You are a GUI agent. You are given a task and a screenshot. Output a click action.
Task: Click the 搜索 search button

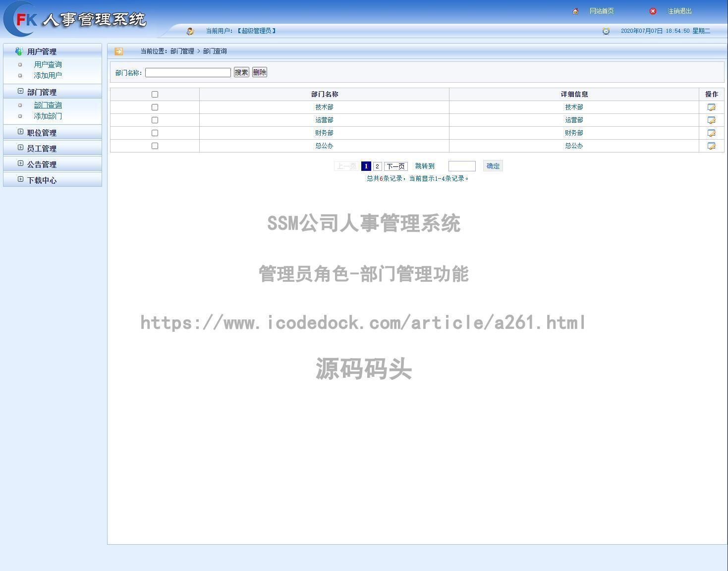pyautogui.click(x=241, y=72)
